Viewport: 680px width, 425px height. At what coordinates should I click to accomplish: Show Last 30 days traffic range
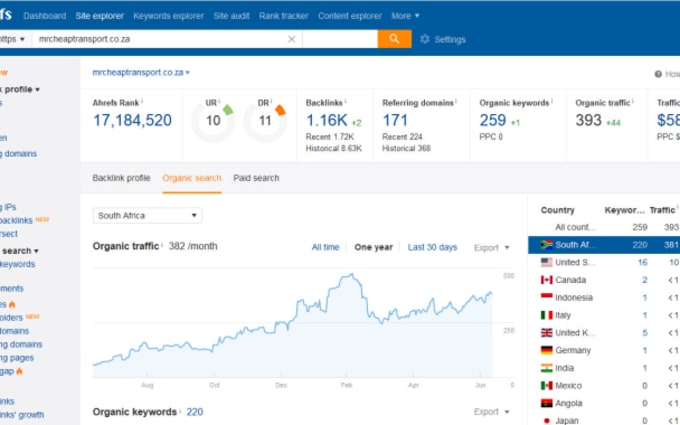click(x=432, y=247)
